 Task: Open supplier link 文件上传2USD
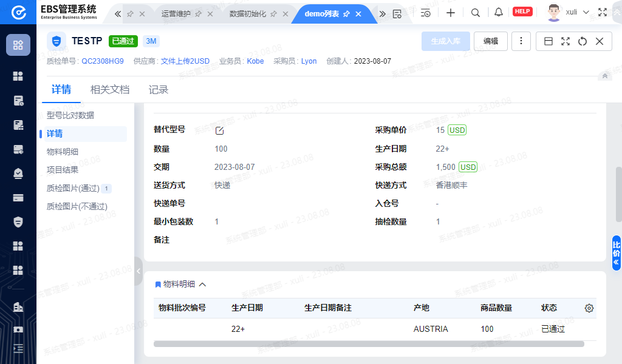coord(185,61)
